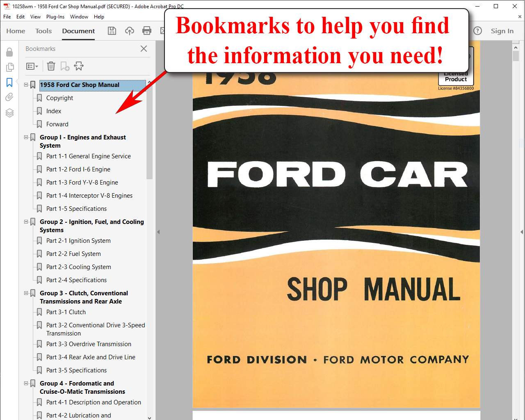
Task: Open Part 2-2 Fuel System bookmark
Action: click(73, 254)
